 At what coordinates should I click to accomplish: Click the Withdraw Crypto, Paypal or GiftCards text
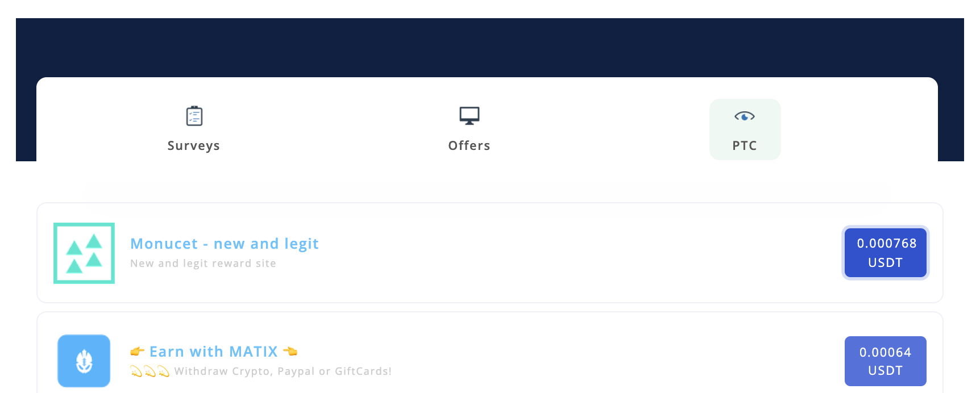[283, 371]
